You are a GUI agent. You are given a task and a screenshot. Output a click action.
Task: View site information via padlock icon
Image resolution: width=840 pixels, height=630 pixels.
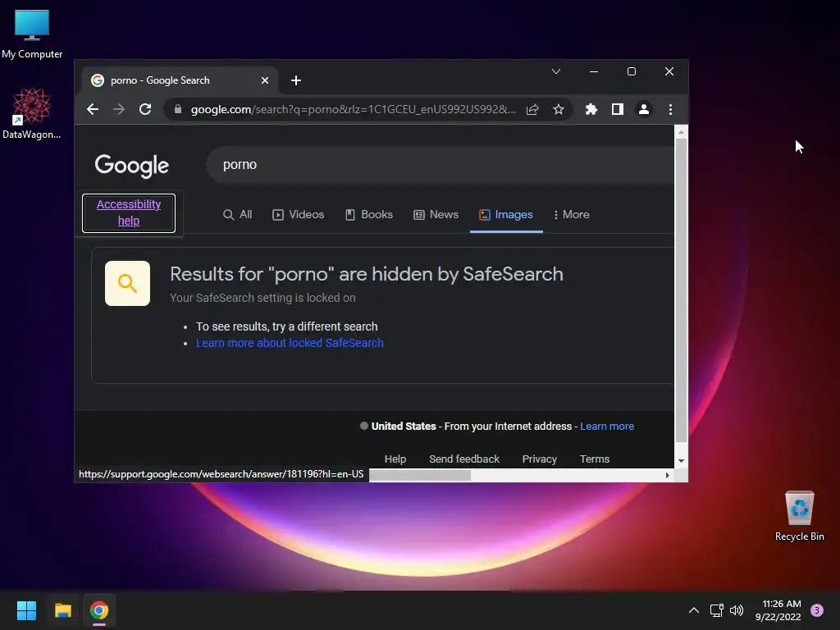click(178, 109)
